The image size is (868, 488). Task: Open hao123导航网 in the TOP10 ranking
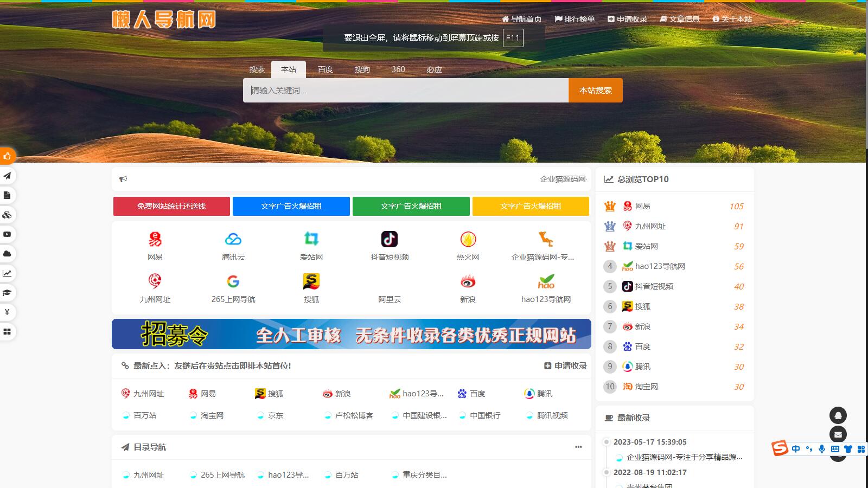[660, 266]
